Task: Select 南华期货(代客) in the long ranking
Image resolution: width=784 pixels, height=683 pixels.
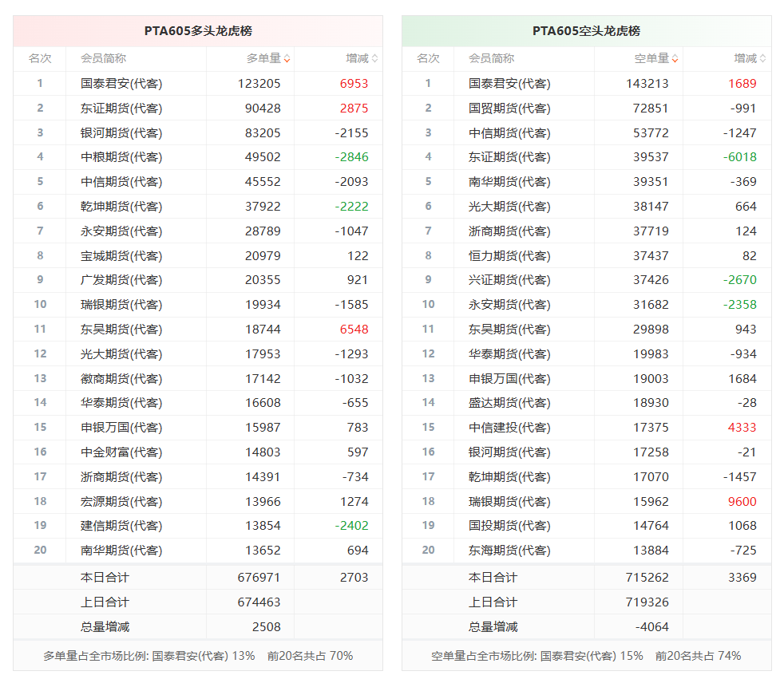Action: pyautogui.click(x=121, y=551)
